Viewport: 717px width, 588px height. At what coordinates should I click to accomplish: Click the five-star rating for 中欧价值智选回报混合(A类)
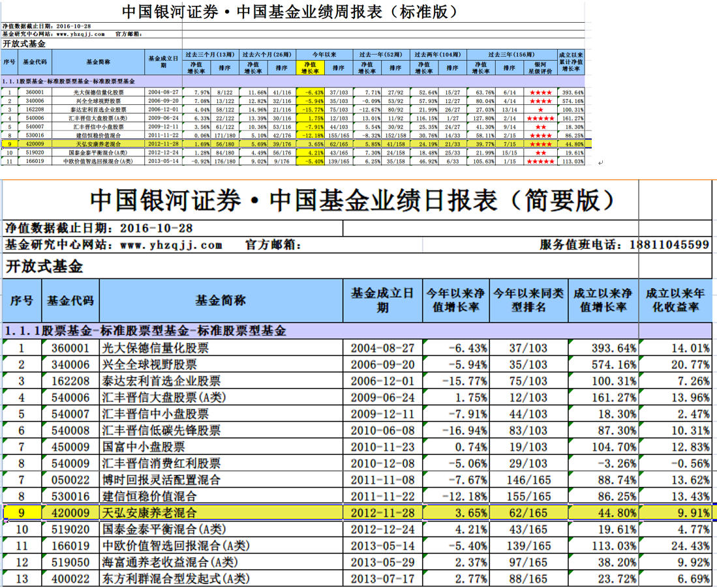click(x=540, y=161)
